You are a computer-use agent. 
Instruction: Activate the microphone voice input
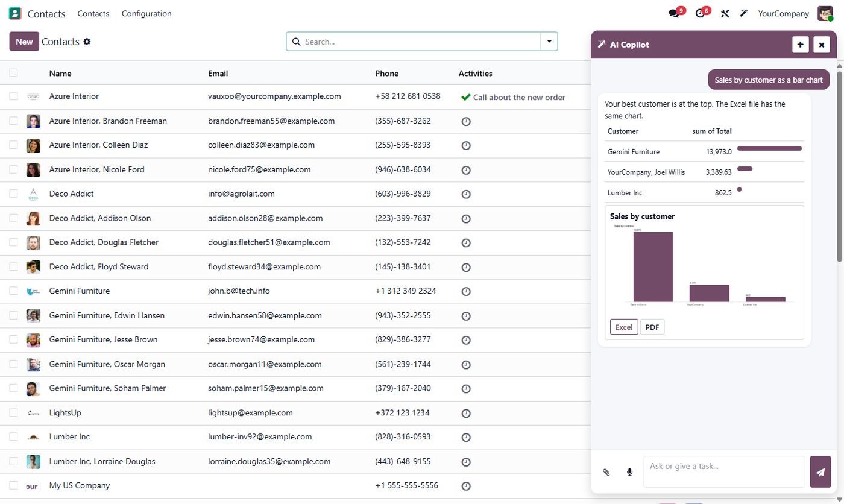click(x=629, y=472)
